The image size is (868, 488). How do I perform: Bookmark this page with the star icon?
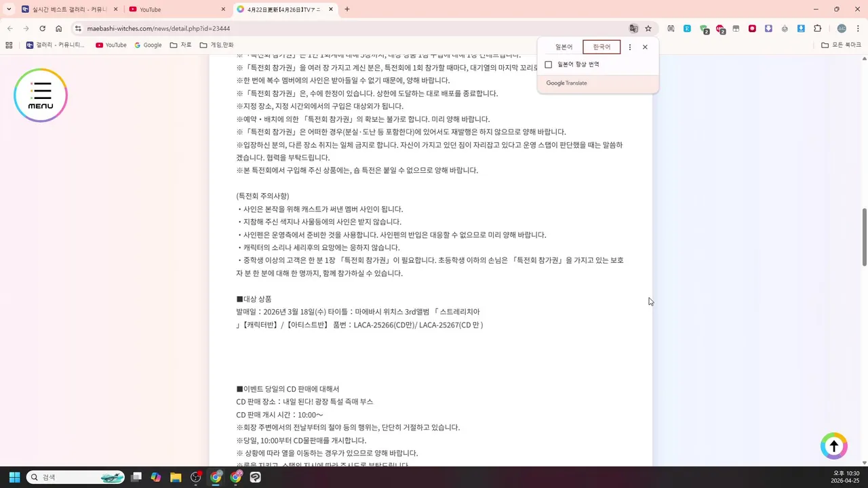point(648,28)
